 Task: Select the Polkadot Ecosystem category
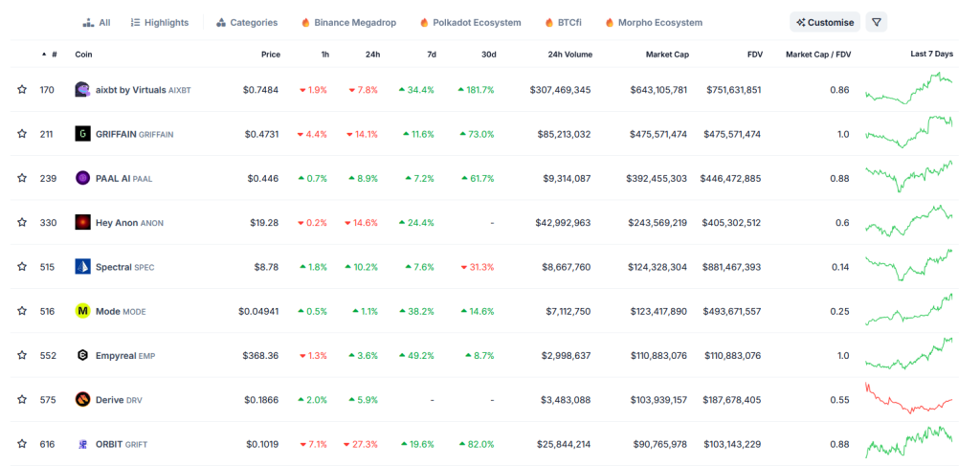point(470,23)
